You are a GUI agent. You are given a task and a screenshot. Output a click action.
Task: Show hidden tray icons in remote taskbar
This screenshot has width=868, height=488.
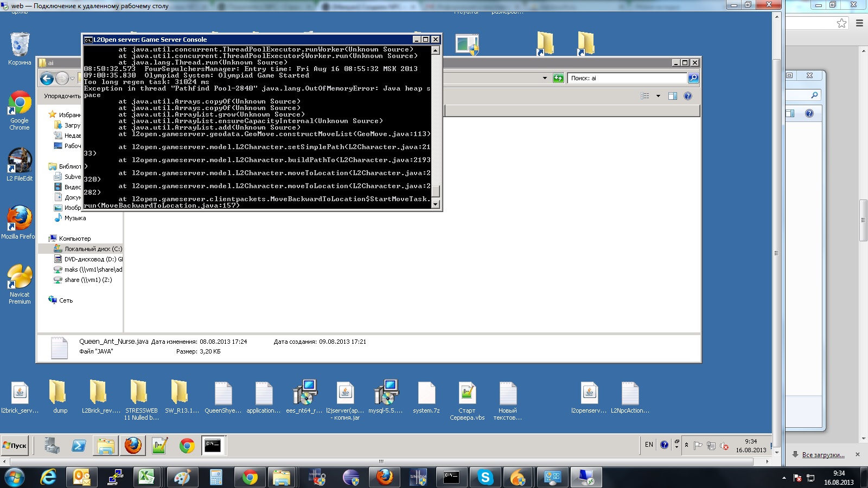(x=686, y=445)
